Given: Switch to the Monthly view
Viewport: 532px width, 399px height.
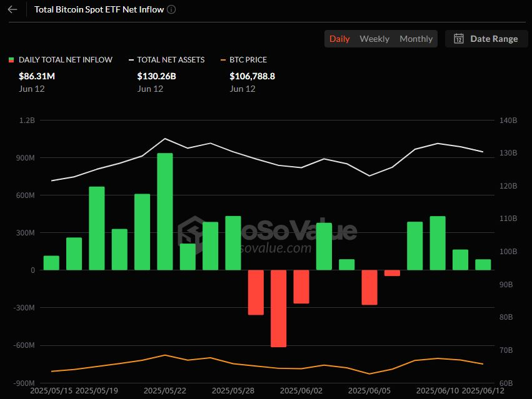Looking at the screenshot, I should coord(416,39).
